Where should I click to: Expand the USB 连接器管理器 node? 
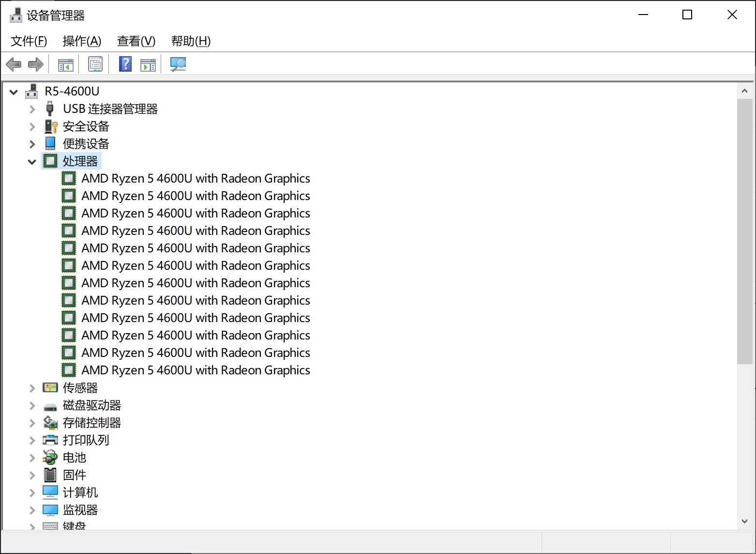click(32, 109)
